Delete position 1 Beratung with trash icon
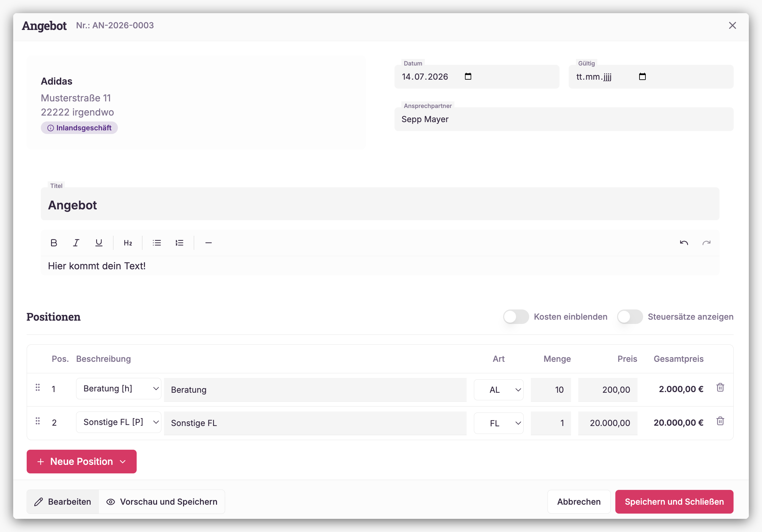 click(720, 387)
